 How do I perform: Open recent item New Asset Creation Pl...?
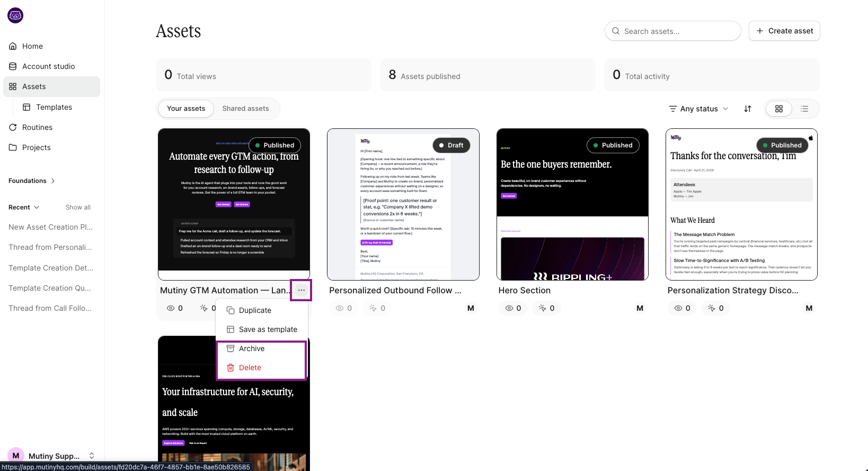point(51,227)
